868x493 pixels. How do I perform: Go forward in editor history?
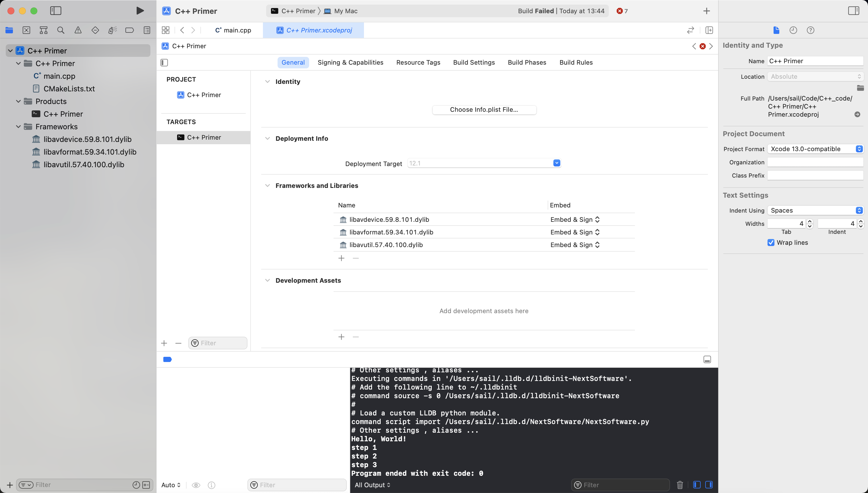tap(193, 30)
